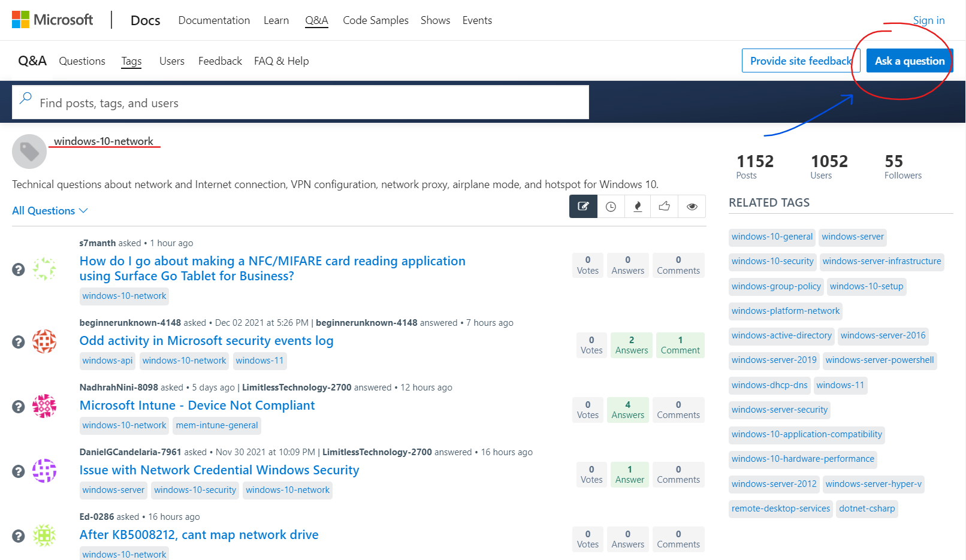Click question icon beside Intune Device Not Compliant
The height and width of the screenshot is (560, 966).
point(19,406)
